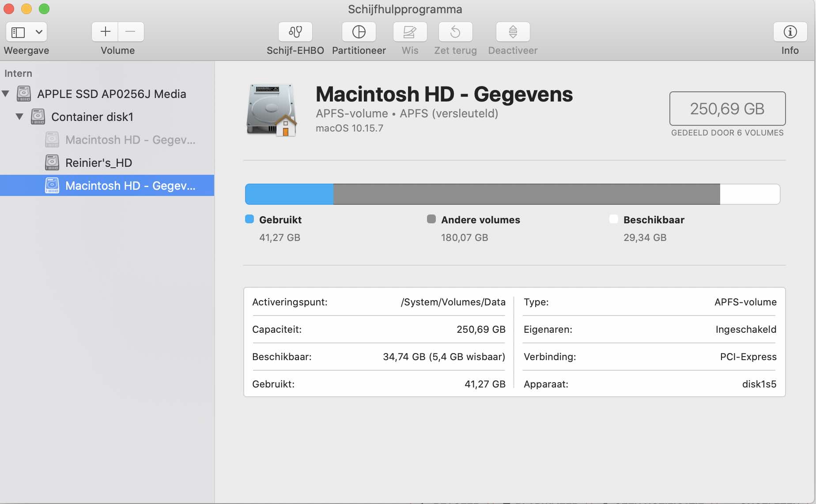
Task: Click the Macintosh HD - Gegevens title
Action: tap(444, 94)
